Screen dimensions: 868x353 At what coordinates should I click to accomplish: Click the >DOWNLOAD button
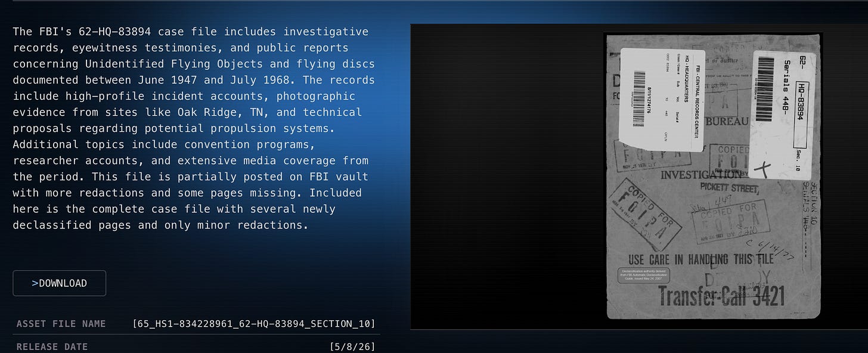click(x=59, y=283)
